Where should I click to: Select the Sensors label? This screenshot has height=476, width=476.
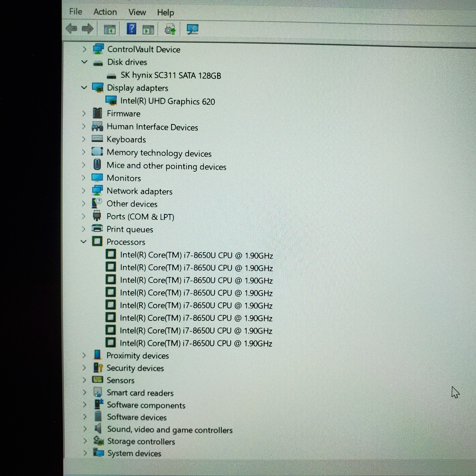tap(120, 380)
